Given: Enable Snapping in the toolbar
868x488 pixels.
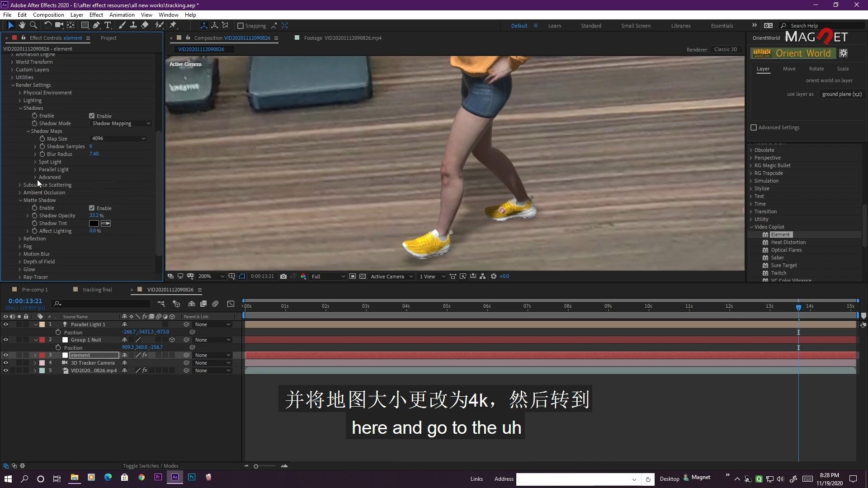Looking at the screenshot, I should (241, 26).
